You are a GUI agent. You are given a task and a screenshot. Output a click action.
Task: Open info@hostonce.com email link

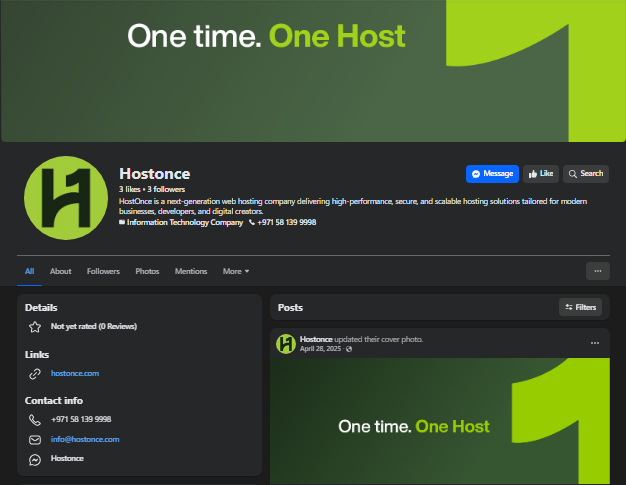click(85, 439)
